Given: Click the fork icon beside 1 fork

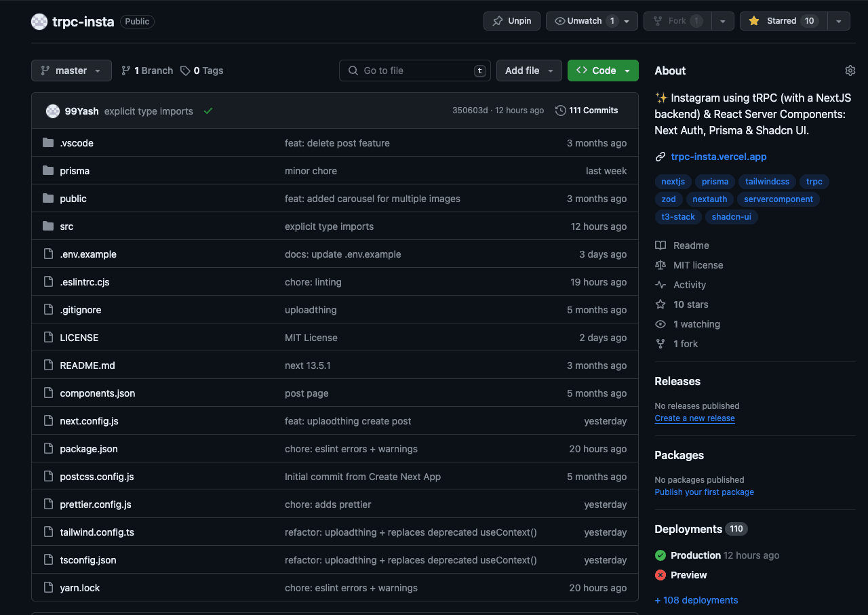Looking at the screenshot, I should pyautogui.click(x=660, y=344).
